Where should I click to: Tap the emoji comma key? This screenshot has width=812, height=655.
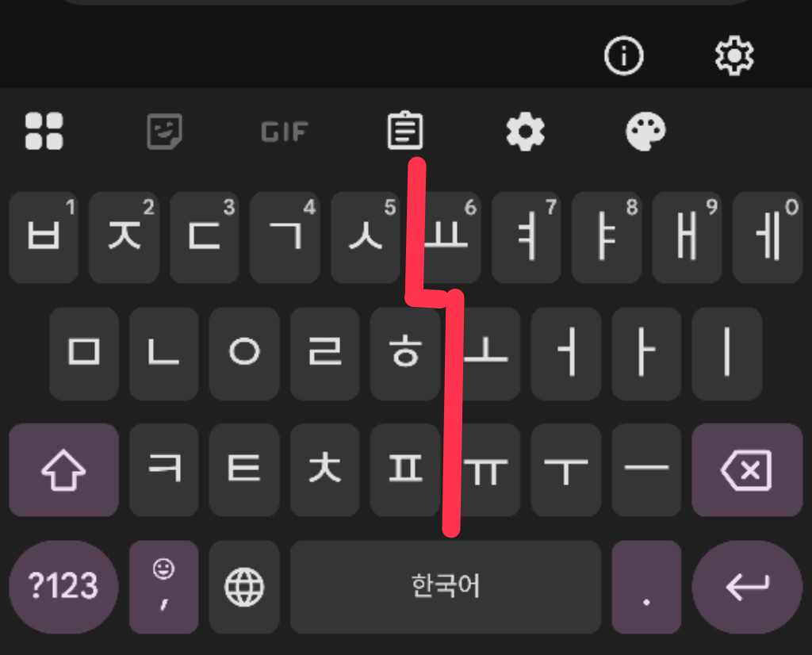(163, 587)
